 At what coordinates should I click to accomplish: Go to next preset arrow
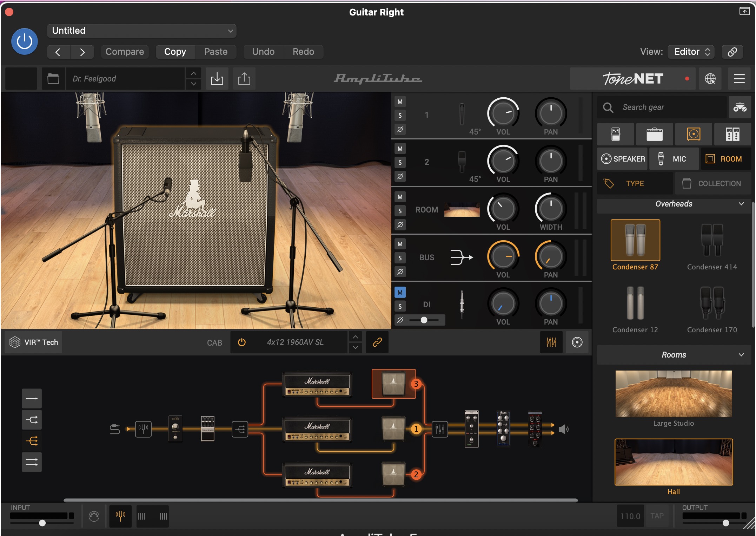coord(82,52)
